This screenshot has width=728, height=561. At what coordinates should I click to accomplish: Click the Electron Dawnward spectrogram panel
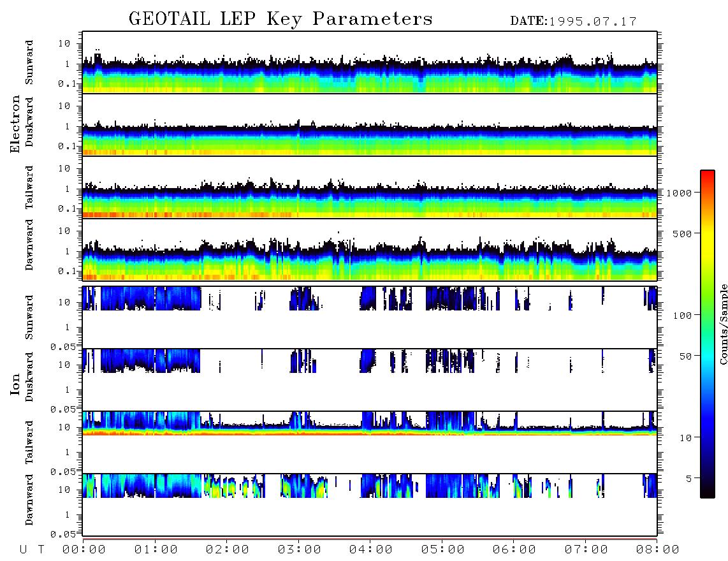[x=370, y=249]
